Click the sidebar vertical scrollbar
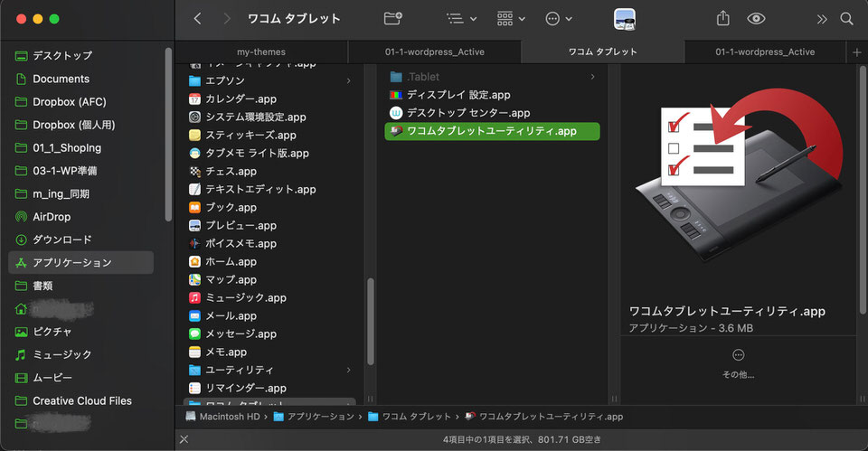The width and height of the screenshot is (868, 451). (x=168, y=136)
